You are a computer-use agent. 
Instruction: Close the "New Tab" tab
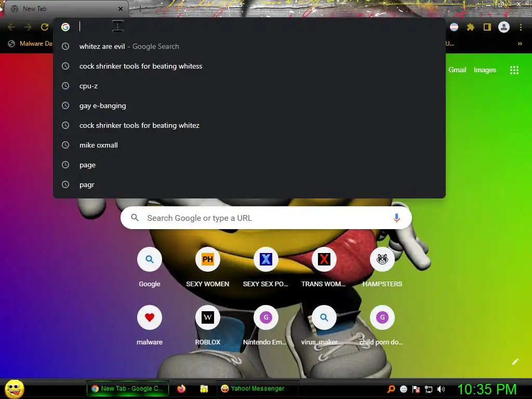121,9
